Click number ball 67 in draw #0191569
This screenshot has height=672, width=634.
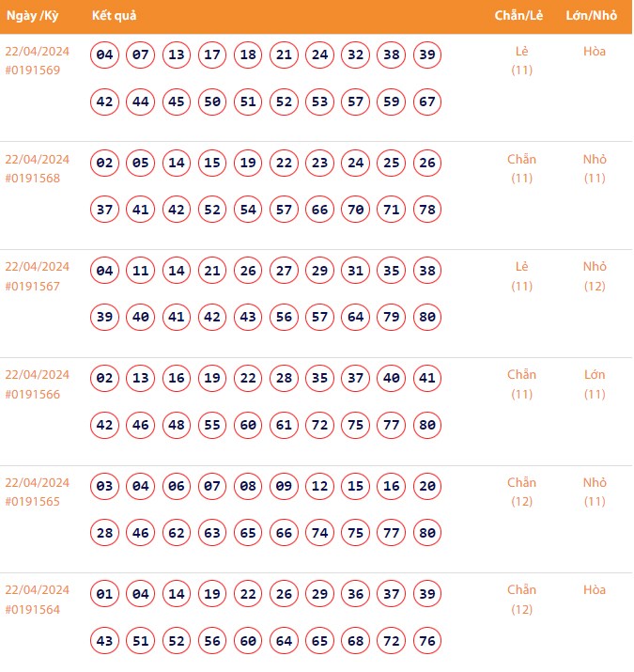tap(427, 102)
